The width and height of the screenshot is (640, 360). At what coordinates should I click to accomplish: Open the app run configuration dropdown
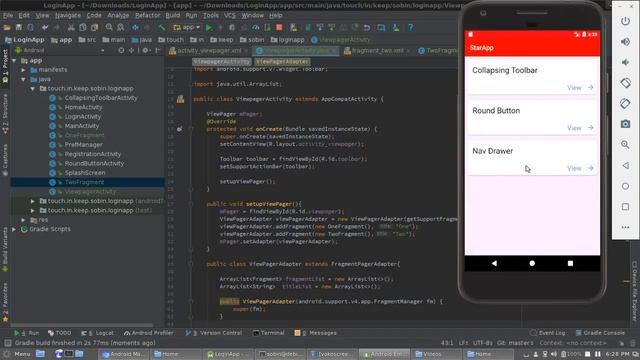coord(187,27)
